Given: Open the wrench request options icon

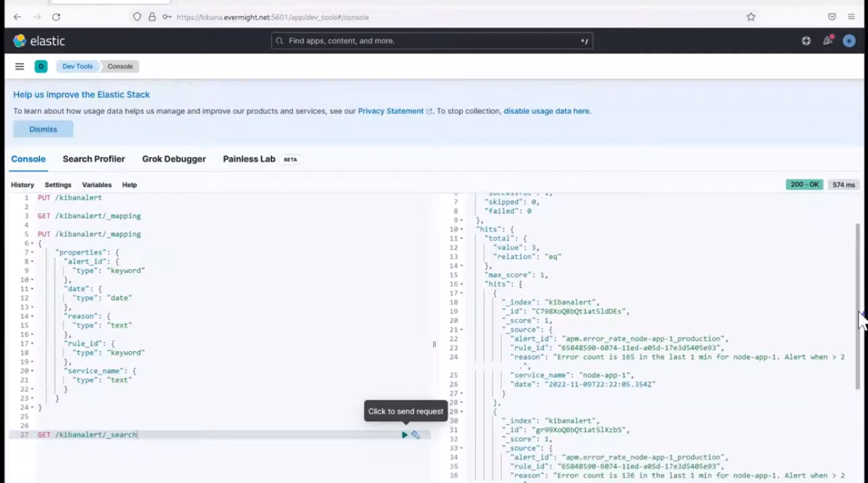Looking at the screenshot, I should coord(416,435).
